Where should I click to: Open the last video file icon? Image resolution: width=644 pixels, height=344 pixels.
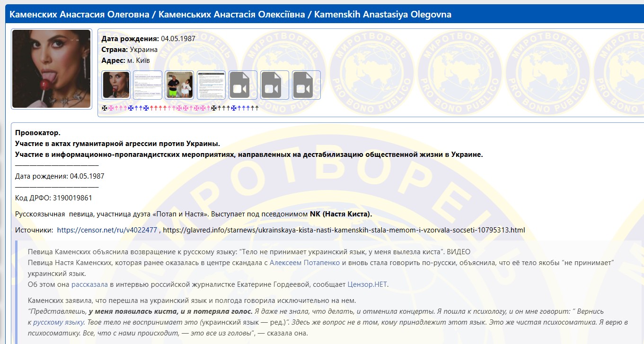(306, 85)
